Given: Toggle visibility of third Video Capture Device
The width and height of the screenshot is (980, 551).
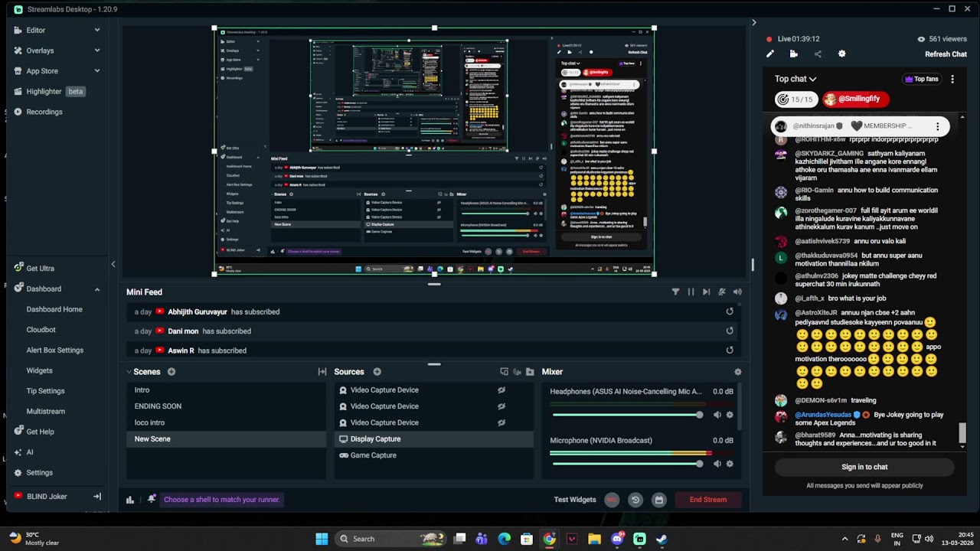Looking at the screenshot, I should tap(501, 422).
